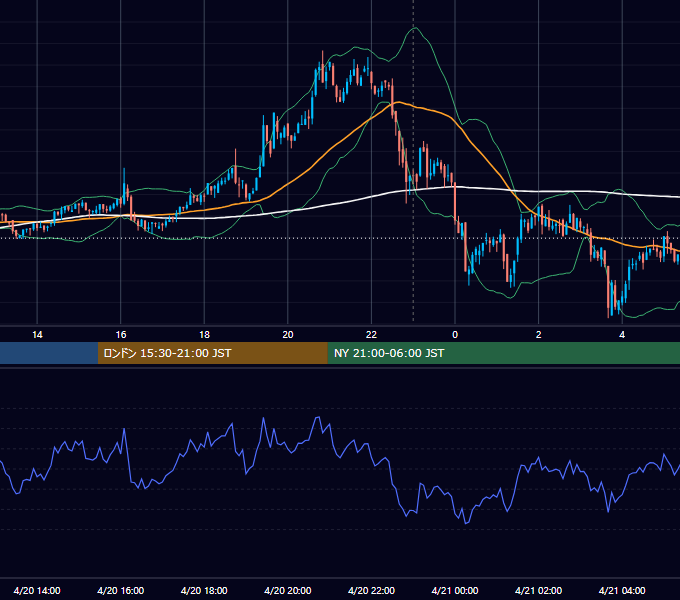Click the 22 hour axis label
This screenshot has height=600, width=680.
[x=371, y=335]
